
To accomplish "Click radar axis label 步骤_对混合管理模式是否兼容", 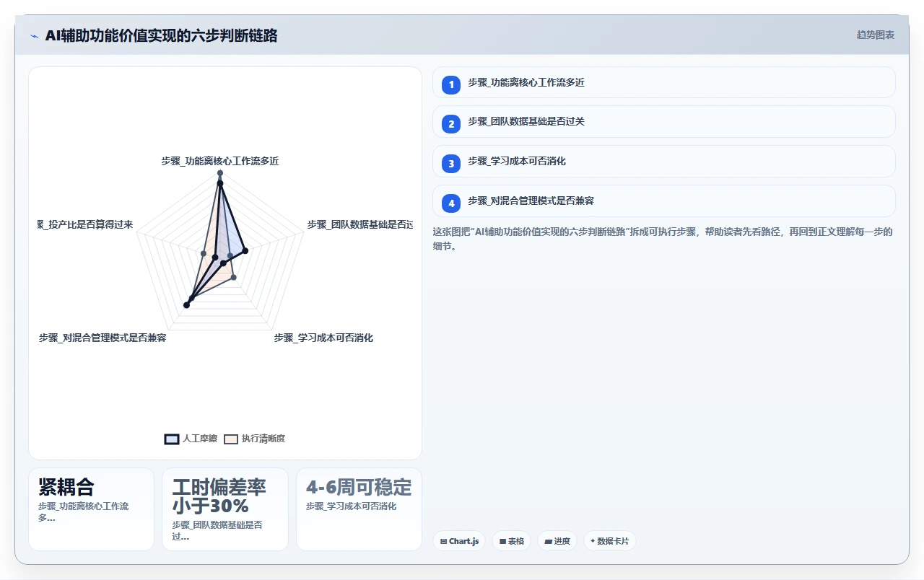I will click(x=103, y=338).
